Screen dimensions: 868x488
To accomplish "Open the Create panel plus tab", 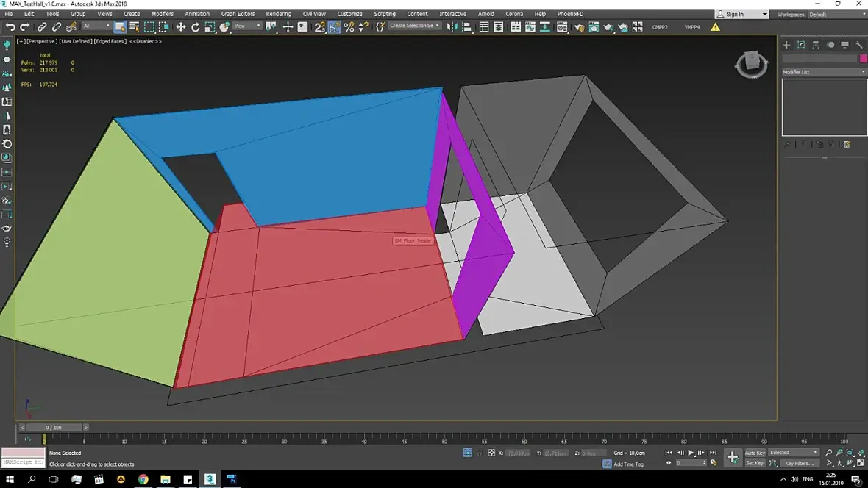I will (x=786, y=45).
